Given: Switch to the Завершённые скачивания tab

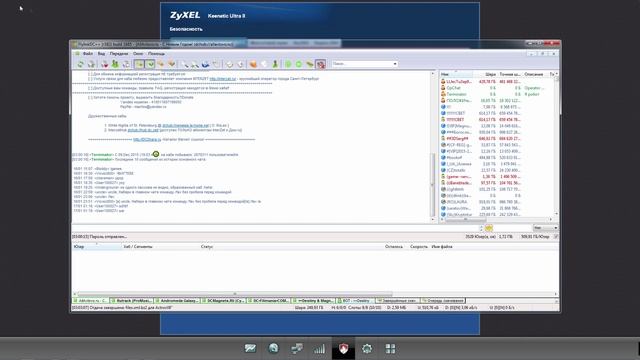Looking at the screenshot, I should [397, 300].
